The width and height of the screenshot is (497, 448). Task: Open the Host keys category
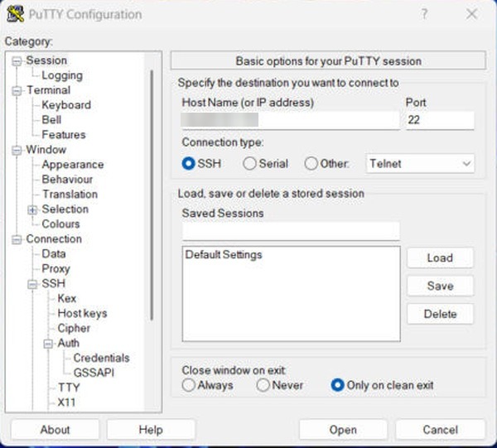click(x=82, y=313)
